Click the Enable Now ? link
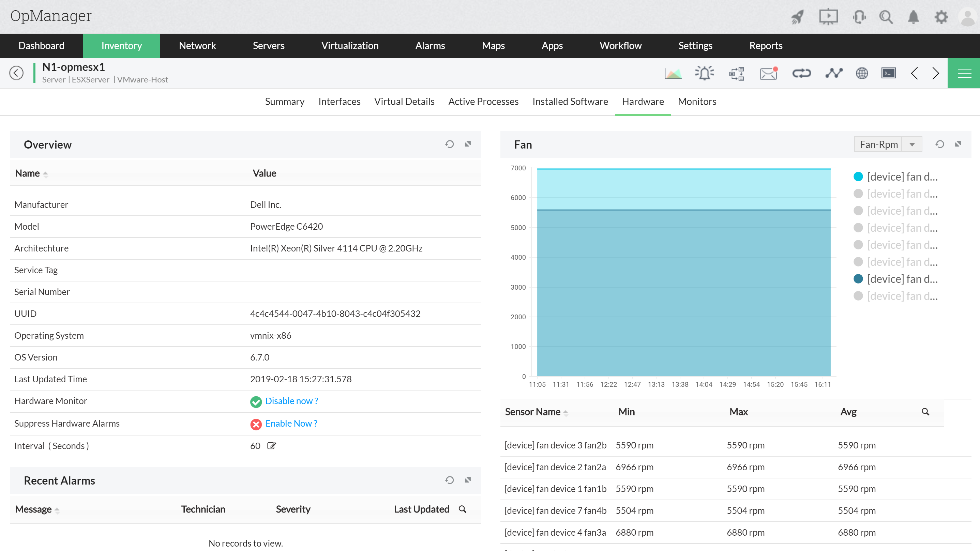 point(291,424)
